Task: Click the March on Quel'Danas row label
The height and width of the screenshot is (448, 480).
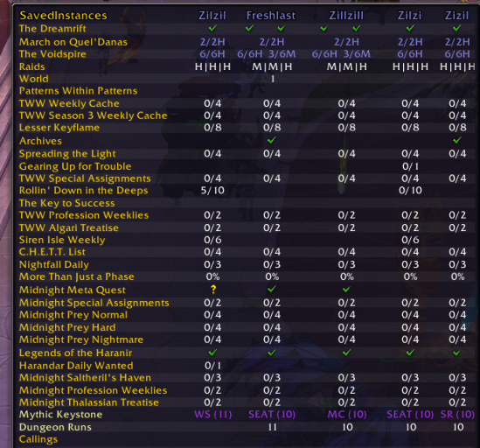Action: (x=73, y=42)
